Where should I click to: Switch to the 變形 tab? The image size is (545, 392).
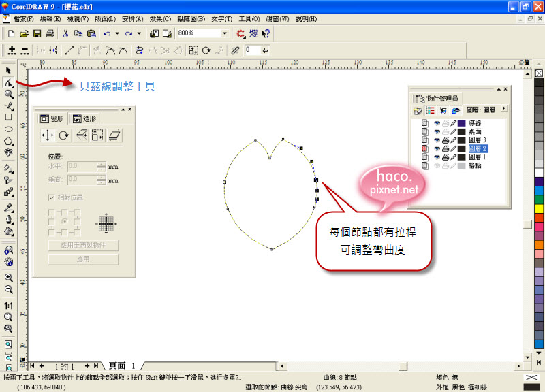click(x=52, y=118)
